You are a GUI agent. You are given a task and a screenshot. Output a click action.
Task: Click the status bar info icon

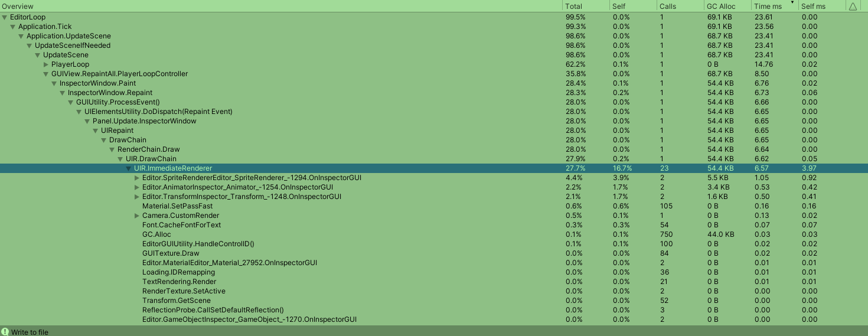[5, 332]
